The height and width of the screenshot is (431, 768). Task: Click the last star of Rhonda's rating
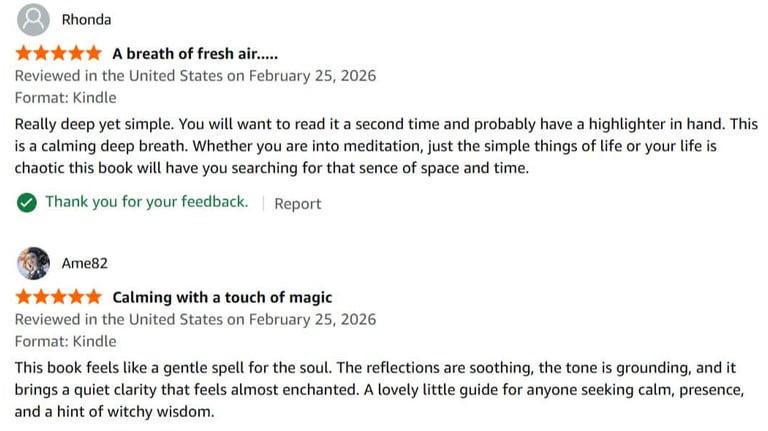pos(93,53)
